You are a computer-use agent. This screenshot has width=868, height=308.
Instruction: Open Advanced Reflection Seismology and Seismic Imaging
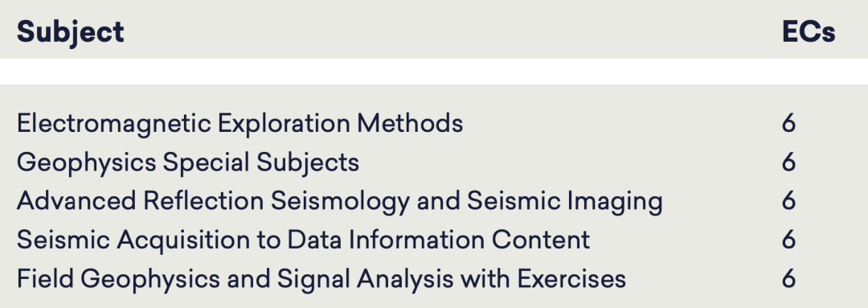click(x=339, y=202)
